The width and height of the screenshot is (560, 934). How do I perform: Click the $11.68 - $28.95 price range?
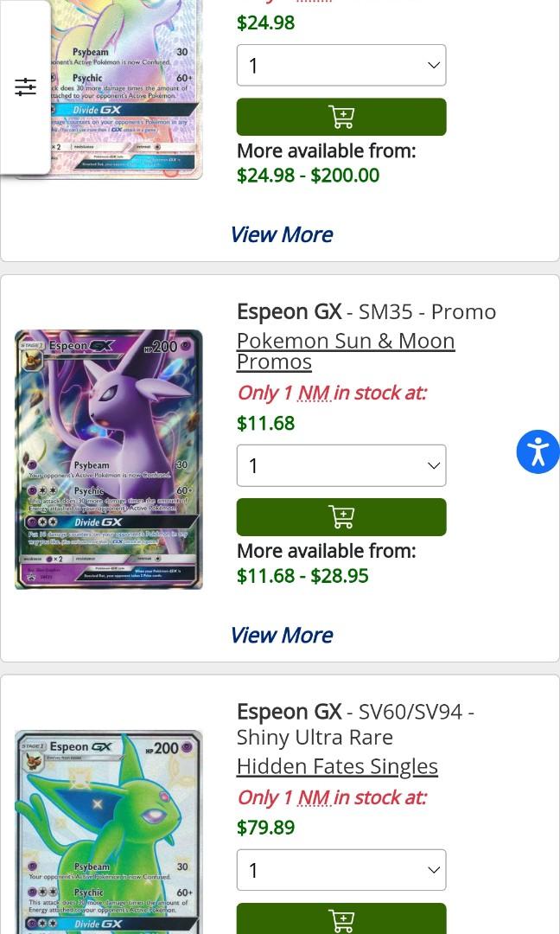click(x=303, y=576)
